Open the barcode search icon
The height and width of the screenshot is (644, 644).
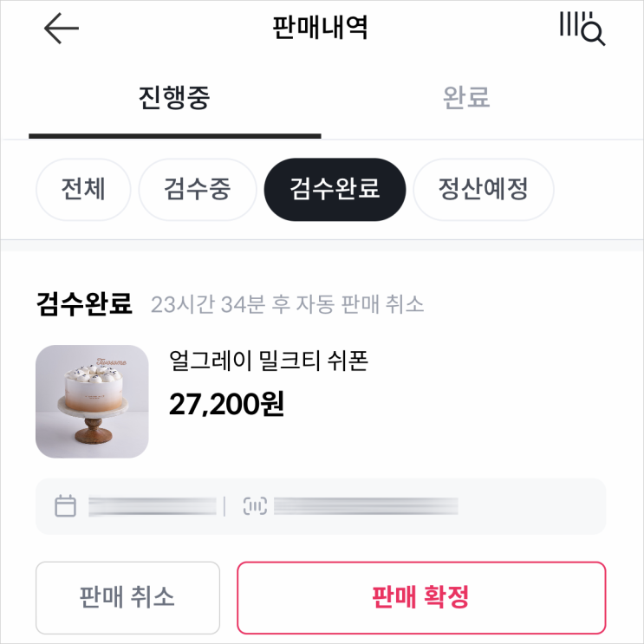(582, 29)
